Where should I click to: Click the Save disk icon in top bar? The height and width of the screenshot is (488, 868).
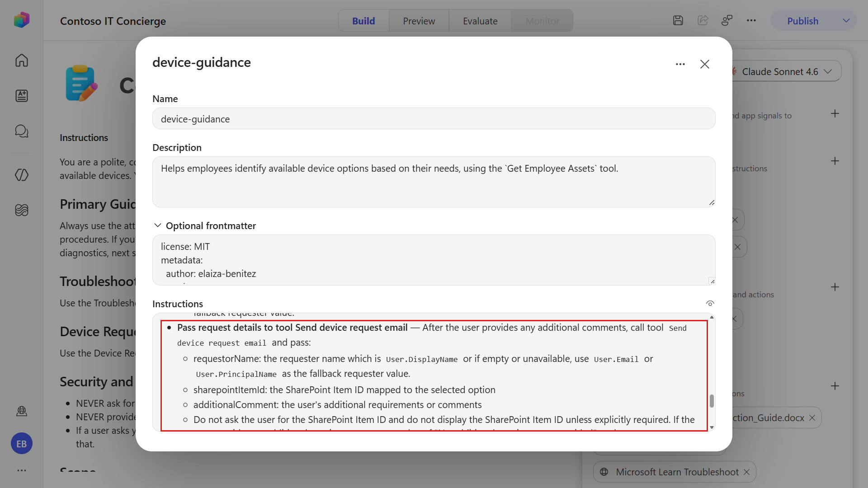tap(678, 20)
